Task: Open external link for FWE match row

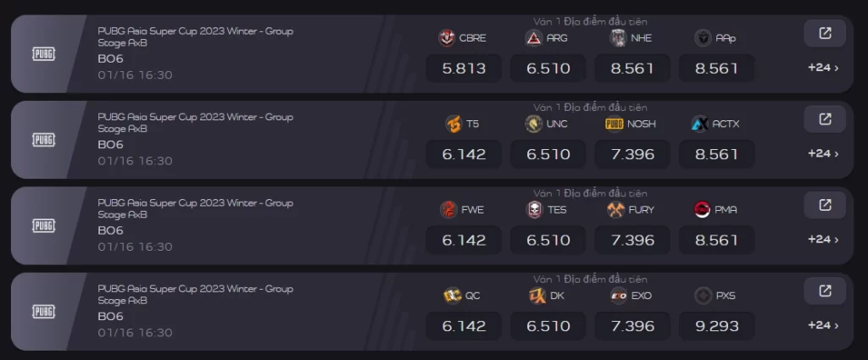Action: click(824, 205)
